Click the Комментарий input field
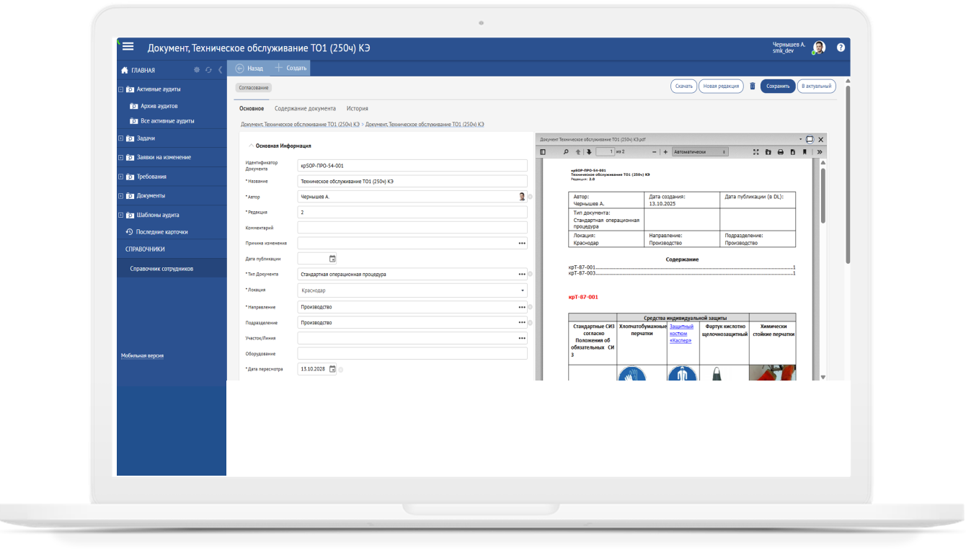966x560 pixels. coord(412,228)
